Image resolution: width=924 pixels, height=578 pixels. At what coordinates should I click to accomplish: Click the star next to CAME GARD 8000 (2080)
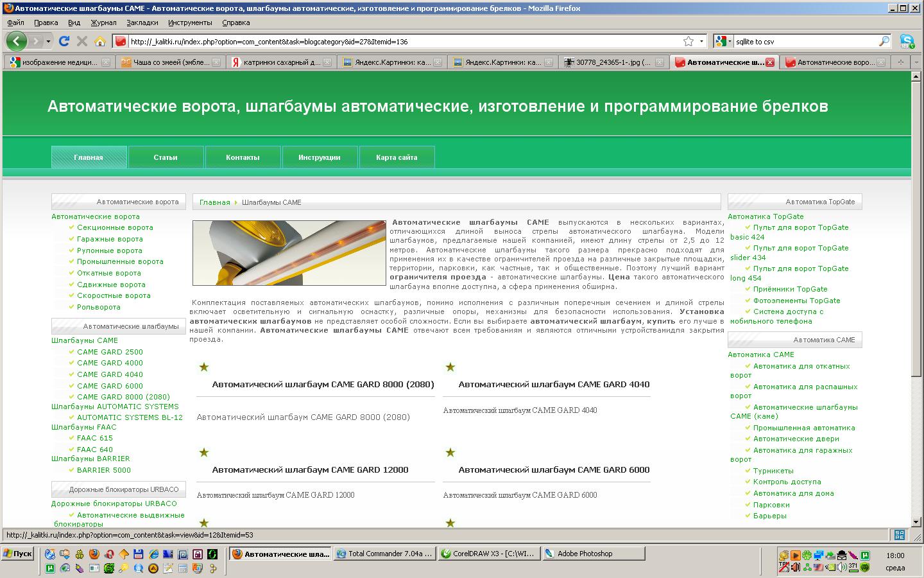pyautogui.click(x=204, y=367)
